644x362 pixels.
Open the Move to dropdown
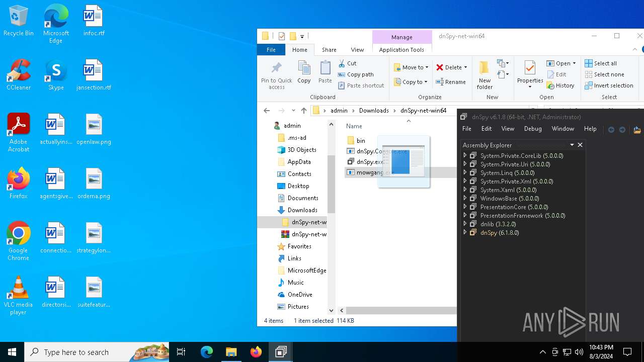coord(411,67)
